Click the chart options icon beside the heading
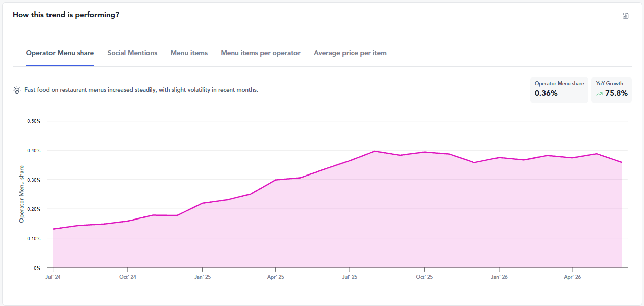The image size is (644, 306). click(625, 16)
